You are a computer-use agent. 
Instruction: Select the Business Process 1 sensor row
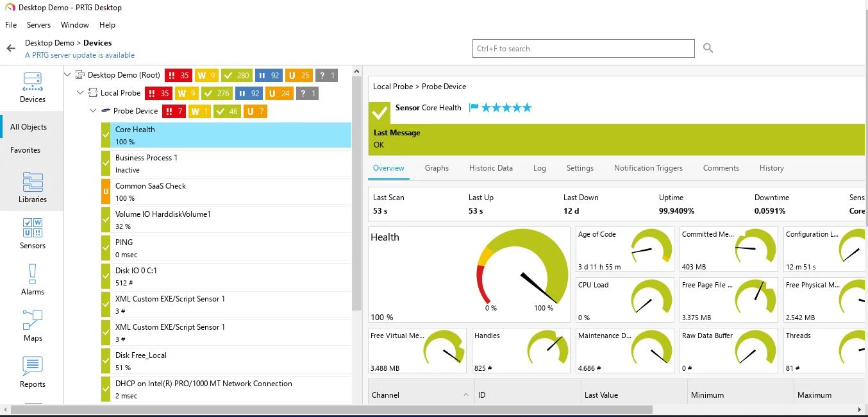tap(226, 163)
